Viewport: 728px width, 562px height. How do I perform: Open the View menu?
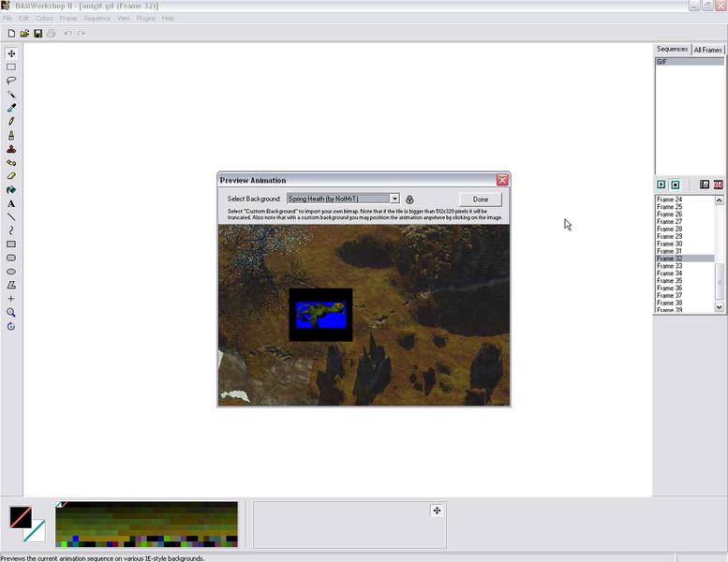click(124, 18)
